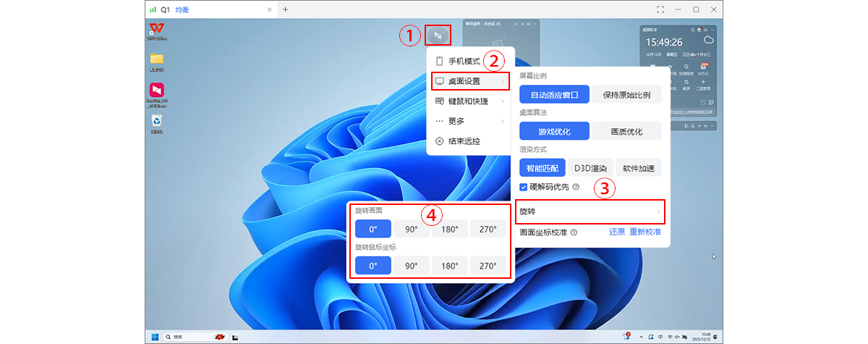Viewport: 868px width, 344px height.
Task: Collapse the 事项清单 widget with chevron
Action: pyautogui.click(x=535, y=24)
